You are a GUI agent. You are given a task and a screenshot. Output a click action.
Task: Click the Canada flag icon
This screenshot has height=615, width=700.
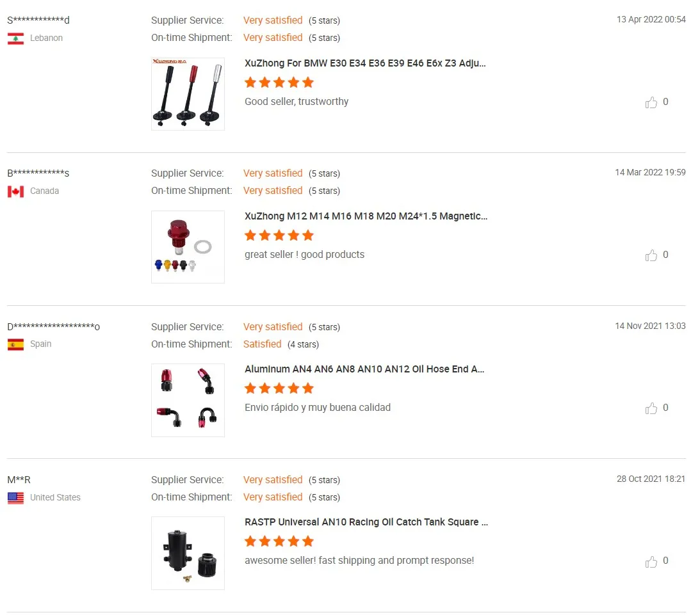tap(15, 191)
